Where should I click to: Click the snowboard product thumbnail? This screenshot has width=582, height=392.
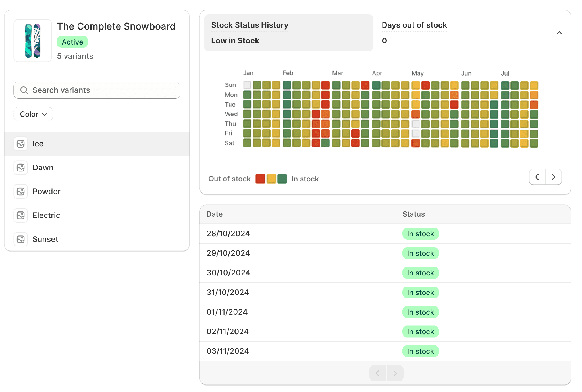[33, 41]
